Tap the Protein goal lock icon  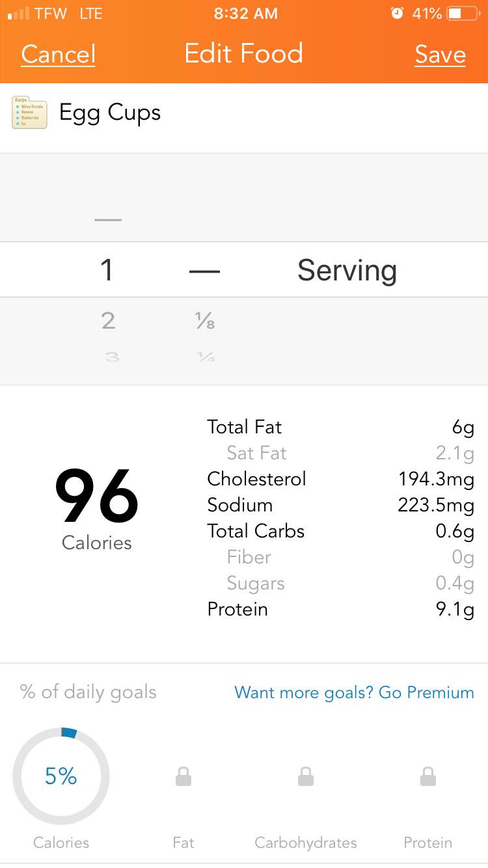427,776
